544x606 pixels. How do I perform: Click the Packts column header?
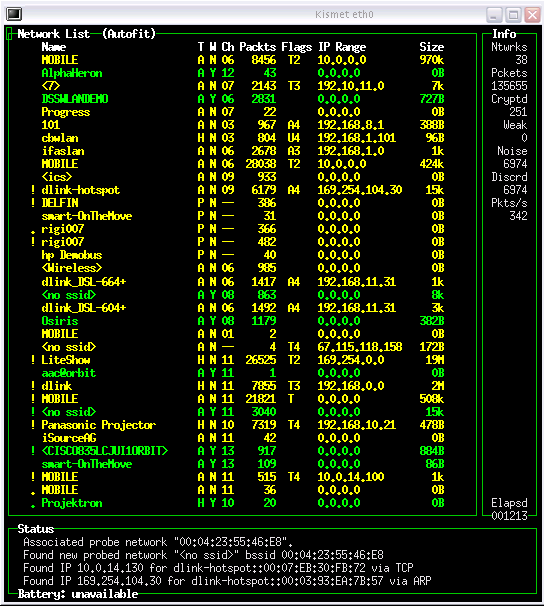pyautogui.click(x=258, y=47)
